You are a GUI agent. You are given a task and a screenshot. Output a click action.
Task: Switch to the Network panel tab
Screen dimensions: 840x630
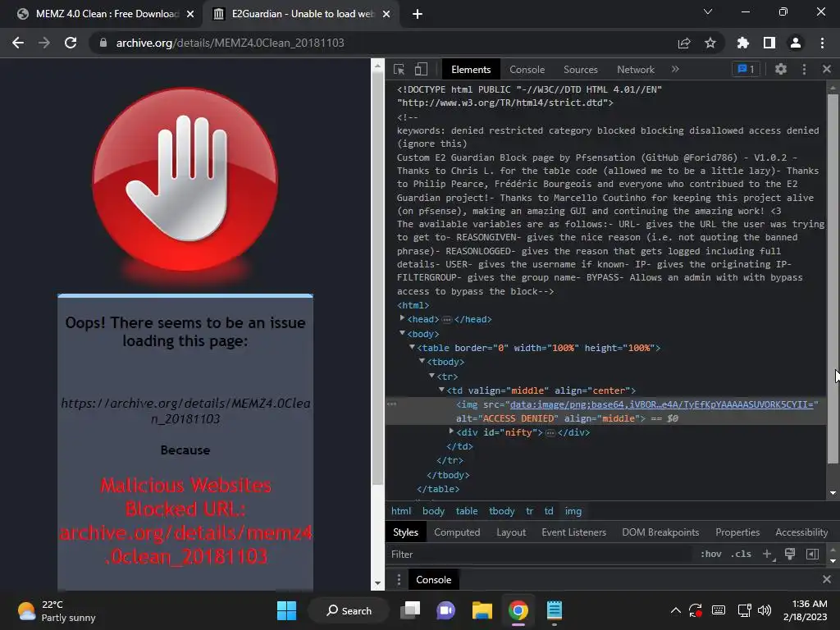[636, 70]
